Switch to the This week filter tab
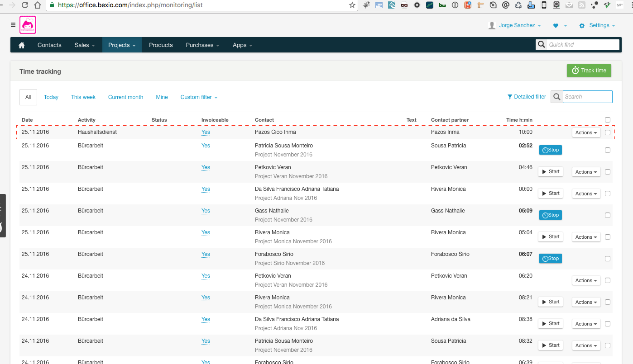Image resolution: width=633 pixels, height=364 pixels. [x=83, y=97]
